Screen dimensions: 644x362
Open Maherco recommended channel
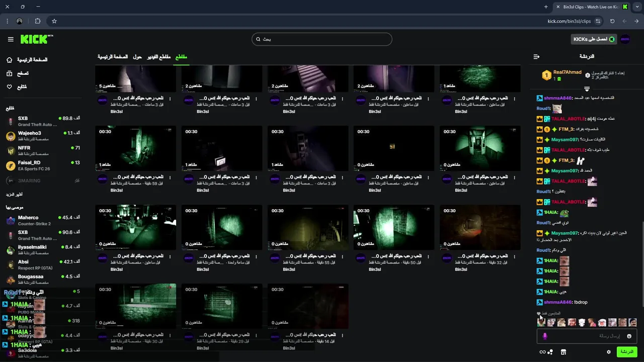[43, 220]
